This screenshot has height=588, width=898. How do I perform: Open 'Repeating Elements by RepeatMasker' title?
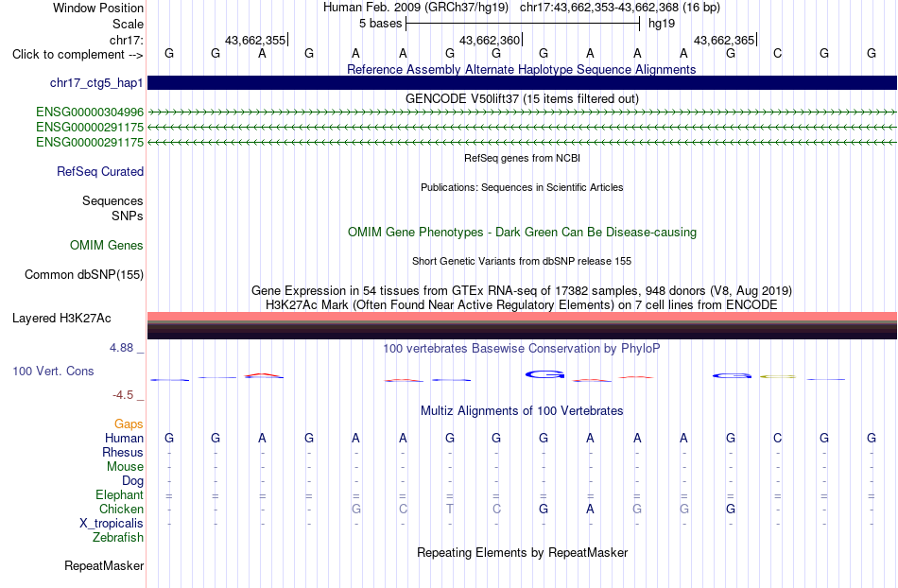coord(522,552)
